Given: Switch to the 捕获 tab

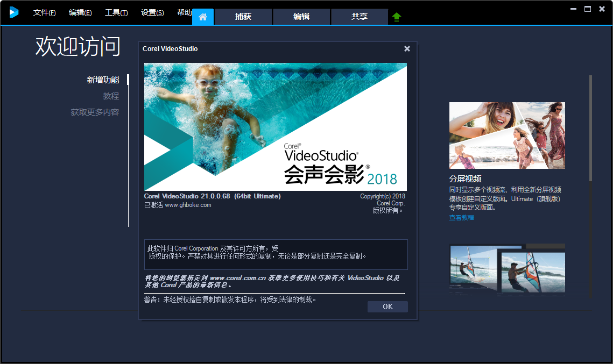Looking at the screenshot, I should click(x=243, y=17).
